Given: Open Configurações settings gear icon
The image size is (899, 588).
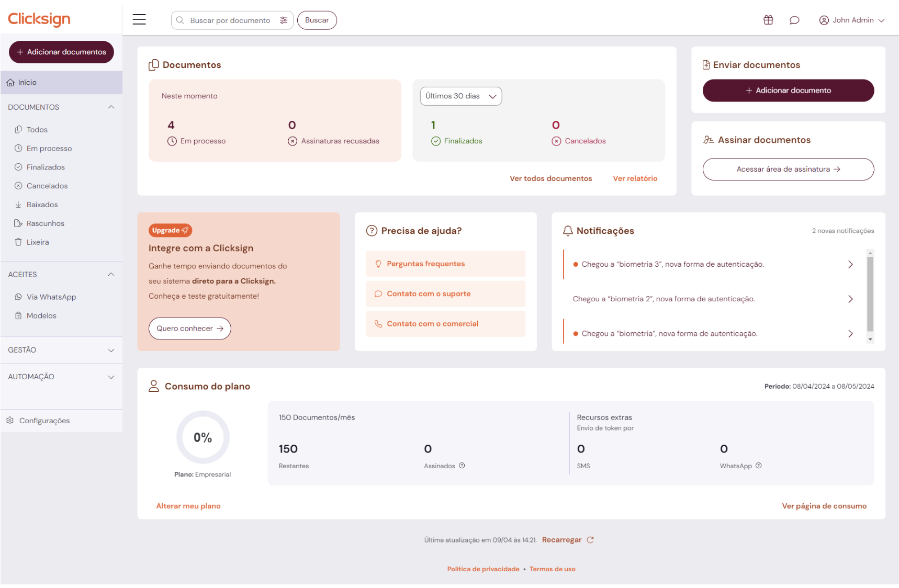Looking at the screenshot, I should pos(10,420).
